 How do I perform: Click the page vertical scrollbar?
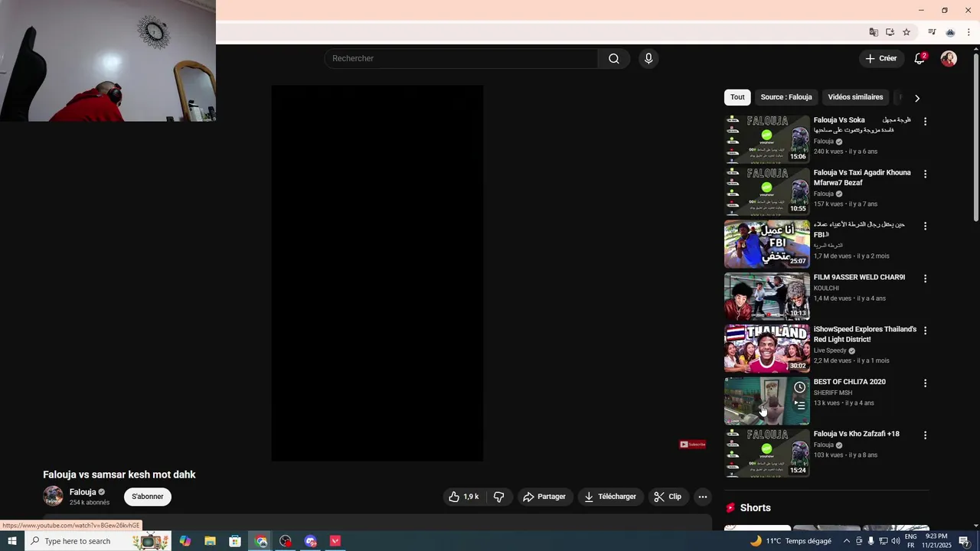975,138
